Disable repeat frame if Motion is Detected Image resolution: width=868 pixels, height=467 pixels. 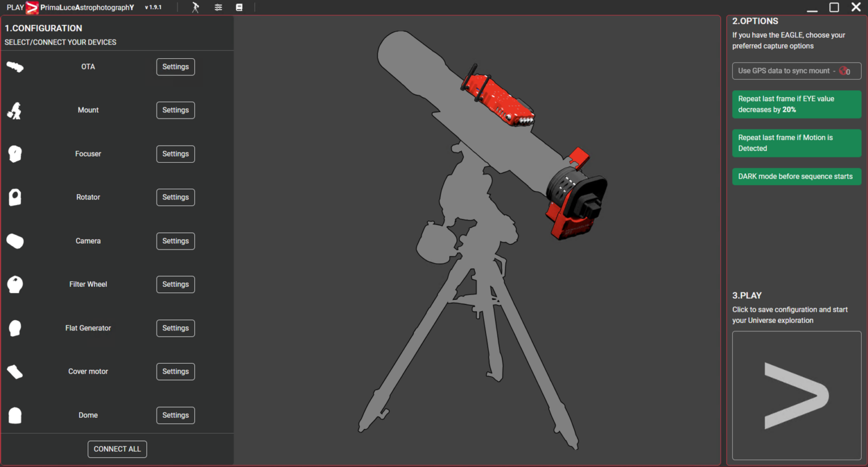coord(797,143)
